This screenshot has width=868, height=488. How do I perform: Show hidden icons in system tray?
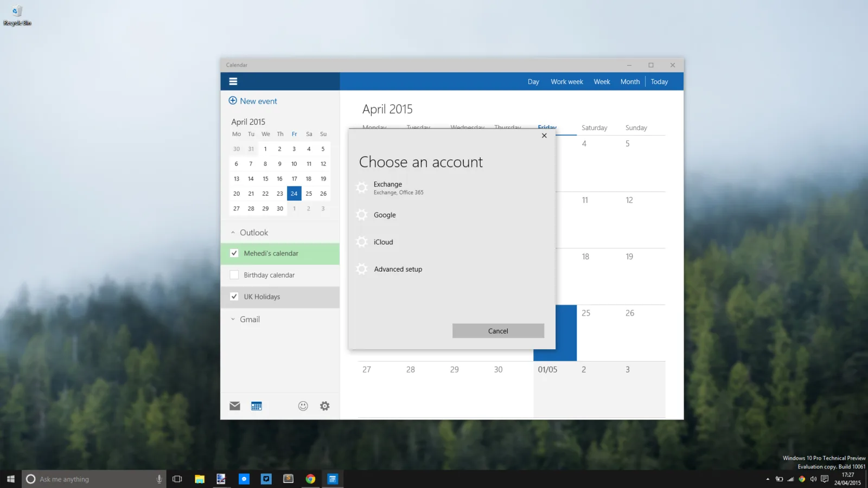point(768,479)
